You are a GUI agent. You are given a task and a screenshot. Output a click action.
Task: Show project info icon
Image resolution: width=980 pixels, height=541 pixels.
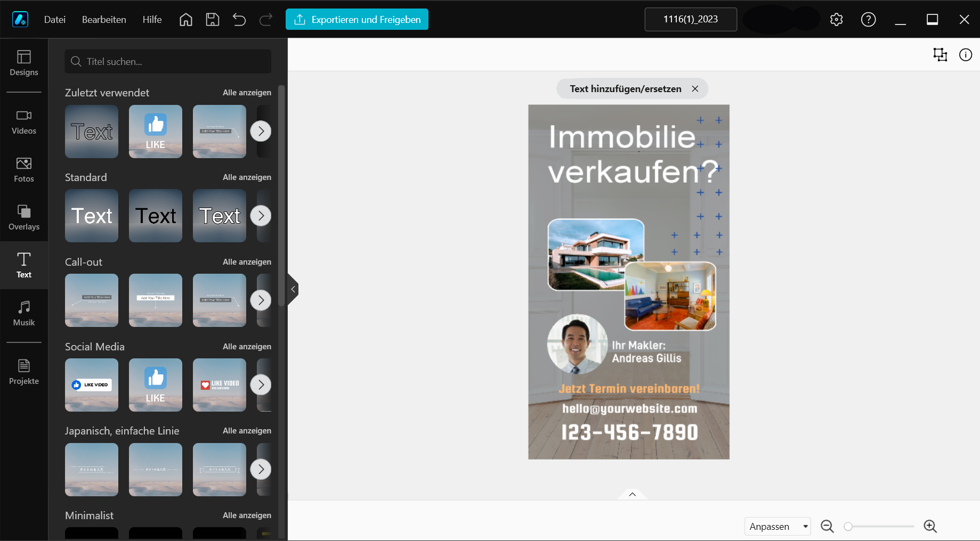pos(966,54)
